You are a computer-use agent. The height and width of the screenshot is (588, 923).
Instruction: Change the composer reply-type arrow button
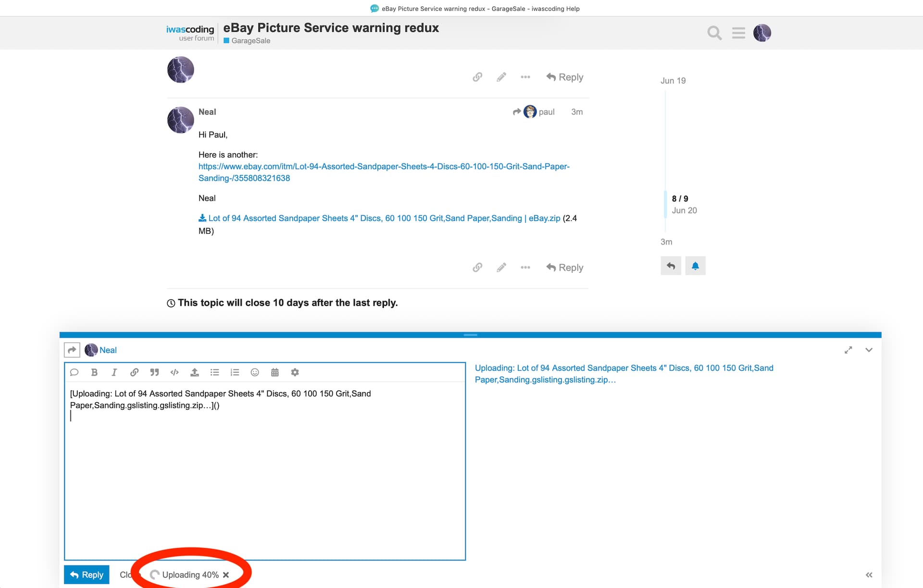click(72, 350)
